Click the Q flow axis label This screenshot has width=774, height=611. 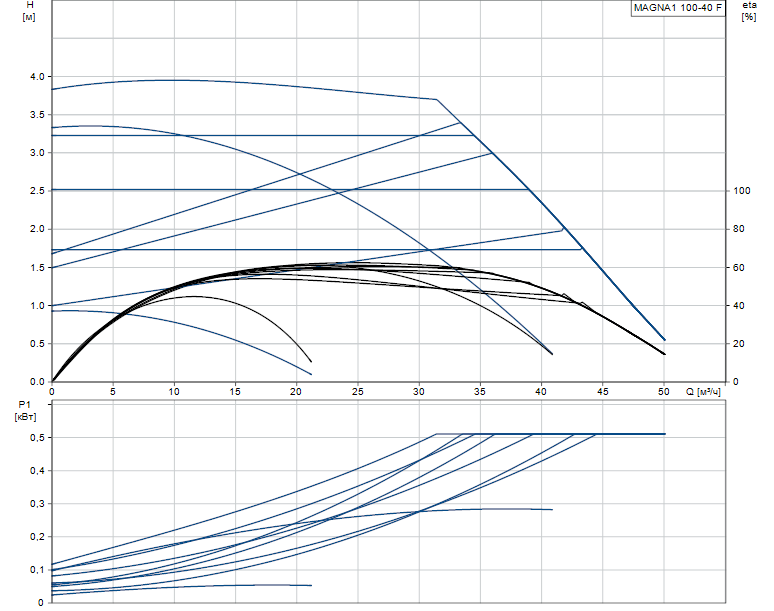[703, 392]
